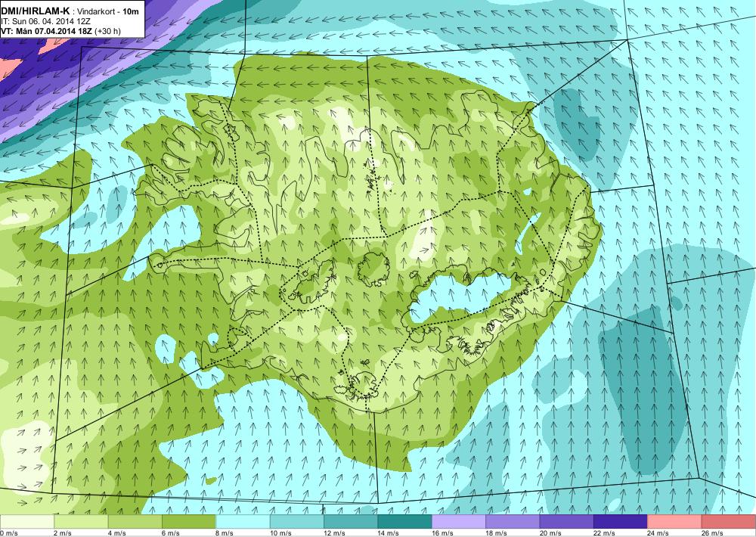
Task: Click the lavender 16–18 m/s legend swatch
Action: pyautogui.click(x=459, y=522)
